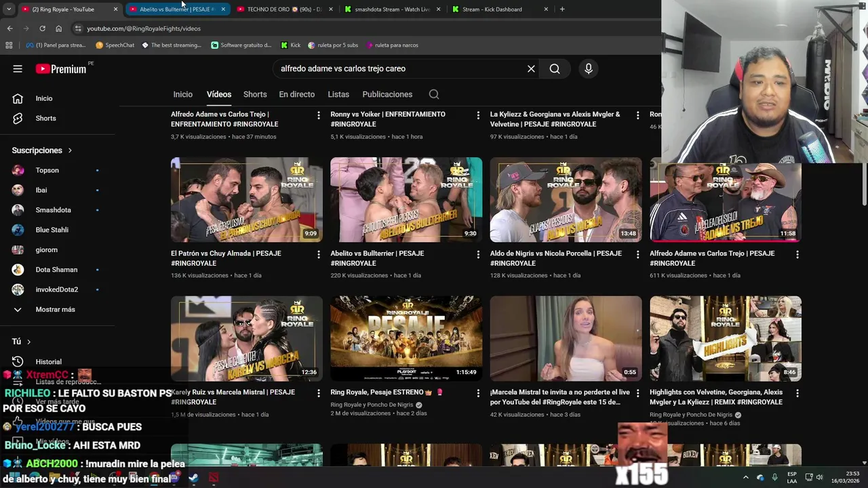The width and height of the screenshot is (868, 488).
Task: Open options for Ring Royale Pesaje ESTRENO
Action: coord(478,393)
